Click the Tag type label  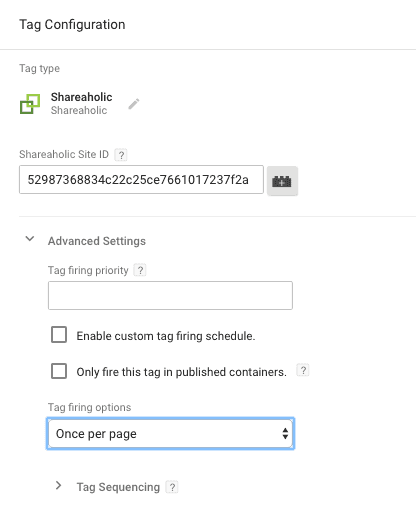(x=39, y=68)
